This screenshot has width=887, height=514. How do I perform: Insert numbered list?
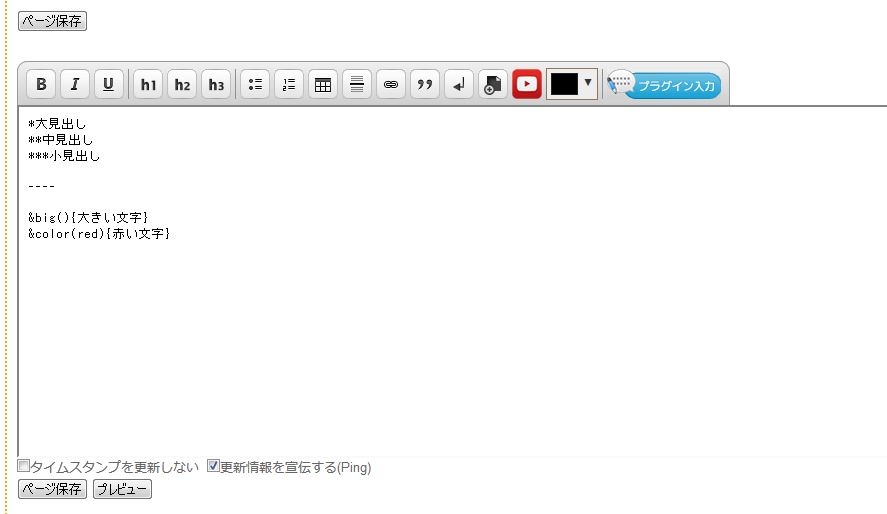click(x=289, y=85)
